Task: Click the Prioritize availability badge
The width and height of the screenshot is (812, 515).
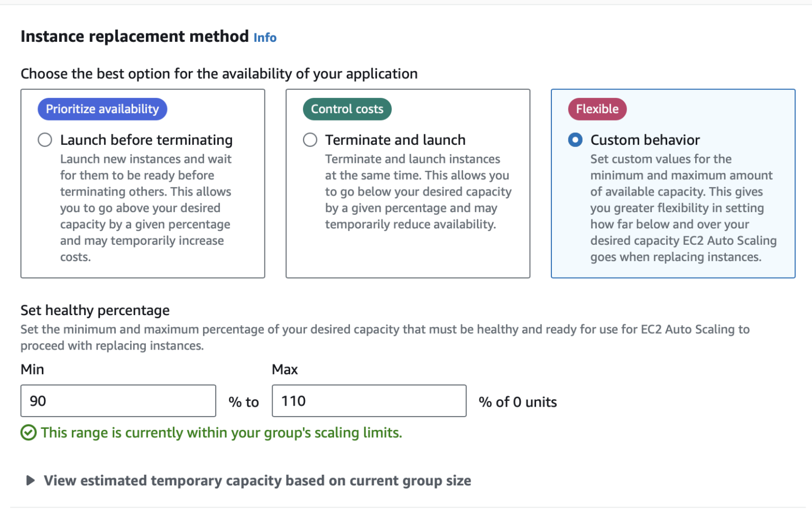Action: tap(101, 109)
